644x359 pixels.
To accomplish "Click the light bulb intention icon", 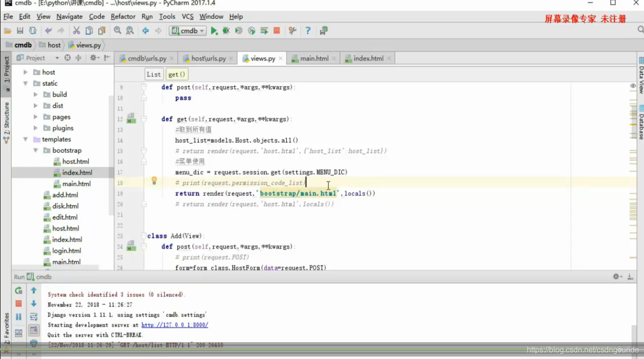I will [x=154, y=181].
